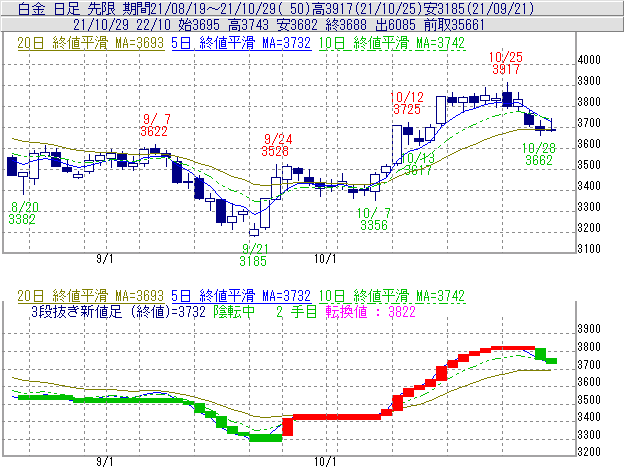The height and width of the screenshot is (475, 624).
Task: Click the 10/25 3917 high price label
Action: click(505, 63)
